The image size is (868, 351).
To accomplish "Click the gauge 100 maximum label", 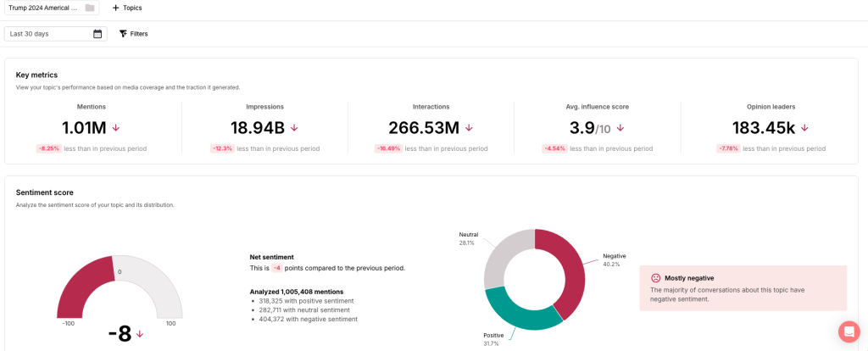I will (x=171, y=323).
